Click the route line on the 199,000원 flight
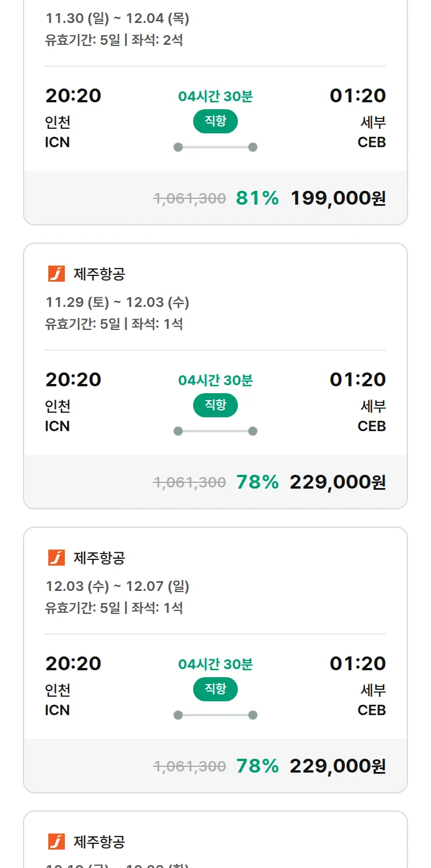Screen dimensions: 431x868 (x=215, y=147)
